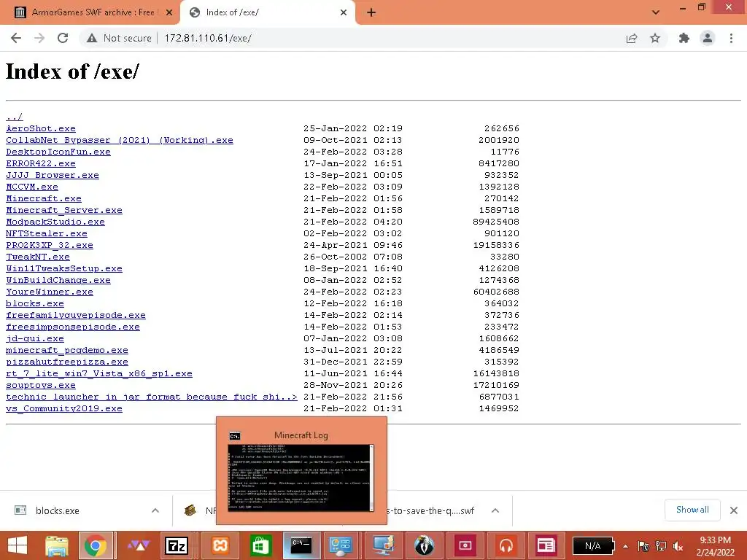Click the muted volume tray icon
This screenshot has width=747, height=560.
pyautogui.click(x=678, y=546)
